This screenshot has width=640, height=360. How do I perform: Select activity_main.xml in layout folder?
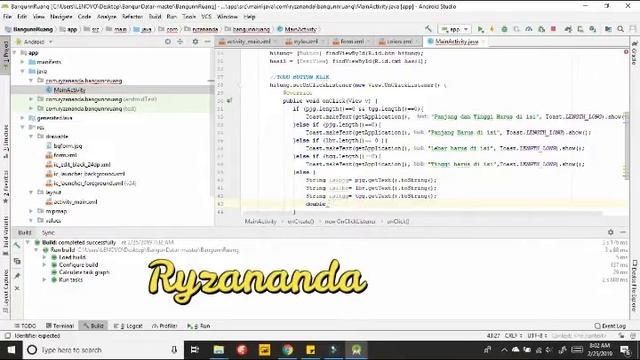click(x=75, y=202)
